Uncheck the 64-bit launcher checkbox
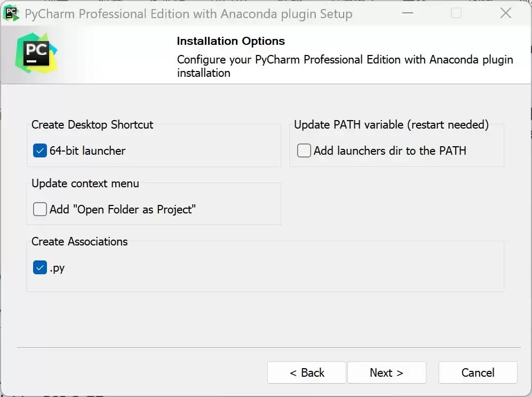Image resolution: width=532 pixels, height=397 pixels. tap(39, 150)
